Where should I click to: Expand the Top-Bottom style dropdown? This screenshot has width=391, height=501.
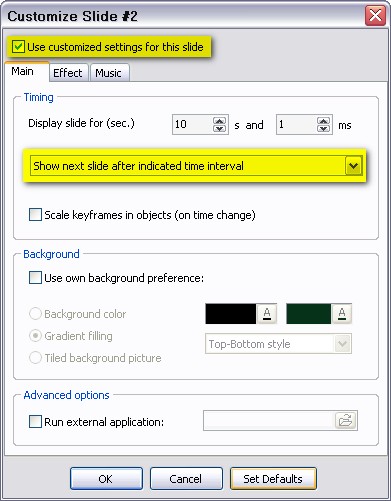tap(343, 344)
